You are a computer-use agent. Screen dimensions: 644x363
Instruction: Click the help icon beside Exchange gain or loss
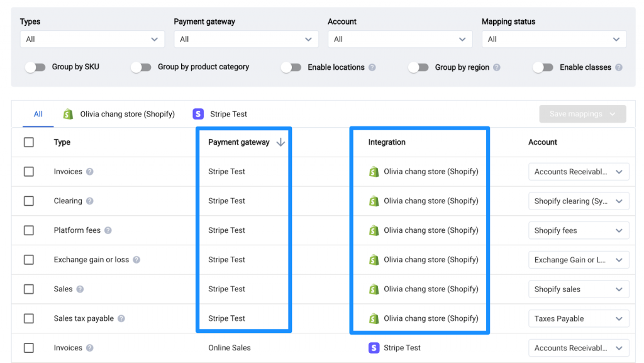click(x=136, y=260)
